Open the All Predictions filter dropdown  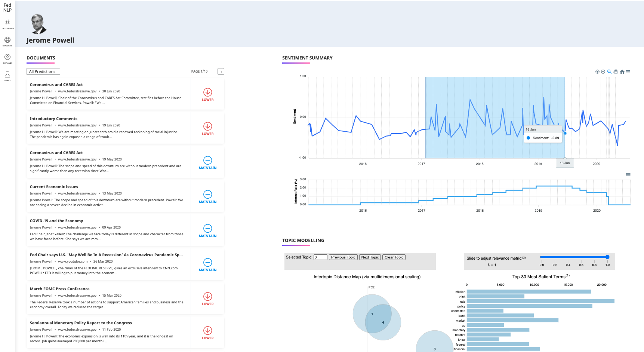point(43,71)
